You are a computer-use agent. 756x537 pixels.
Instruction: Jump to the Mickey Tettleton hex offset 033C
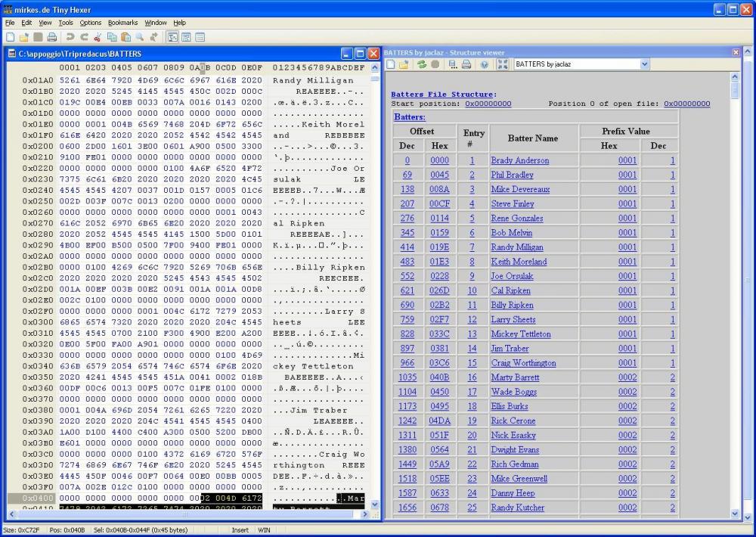[x=439, y=334]
